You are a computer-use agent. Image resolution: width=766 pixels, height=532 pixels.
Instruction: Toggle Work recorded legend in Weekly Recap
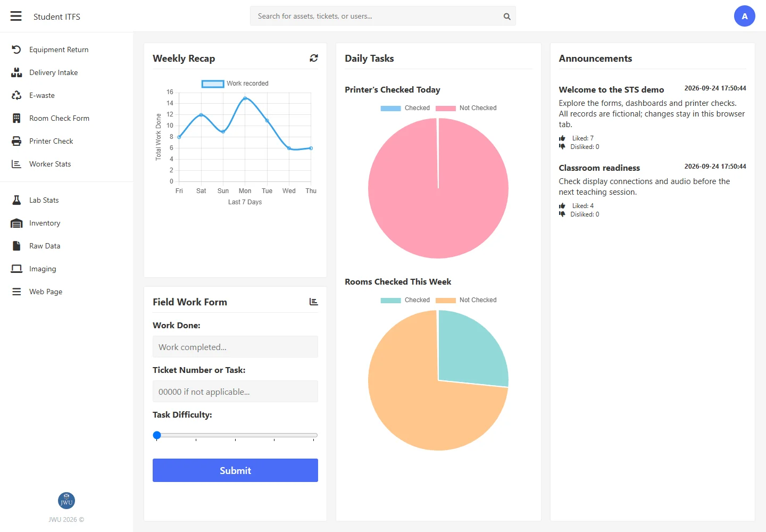pos(235,84)
